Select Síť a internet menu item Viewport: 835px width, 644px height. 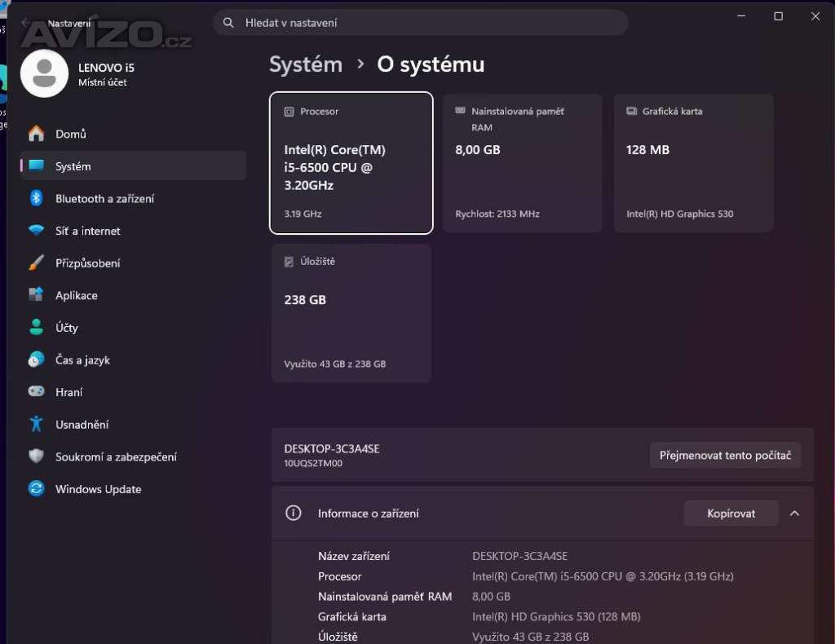pos(133,231)
